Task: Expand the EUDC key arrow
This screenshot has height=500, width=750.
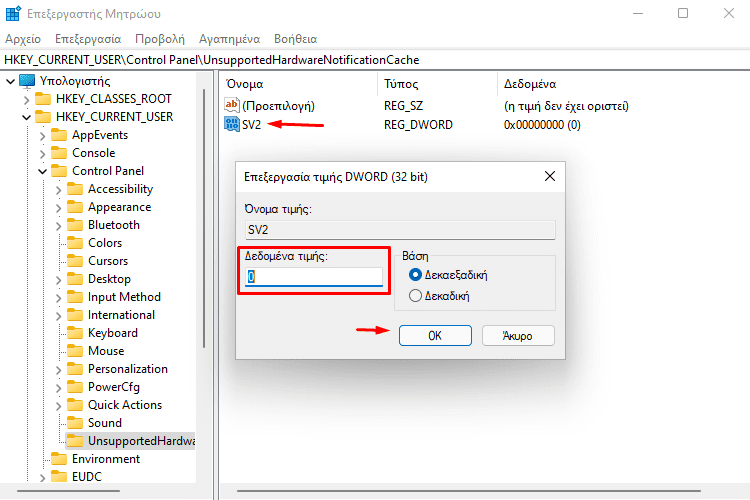Action: (42, 478)
